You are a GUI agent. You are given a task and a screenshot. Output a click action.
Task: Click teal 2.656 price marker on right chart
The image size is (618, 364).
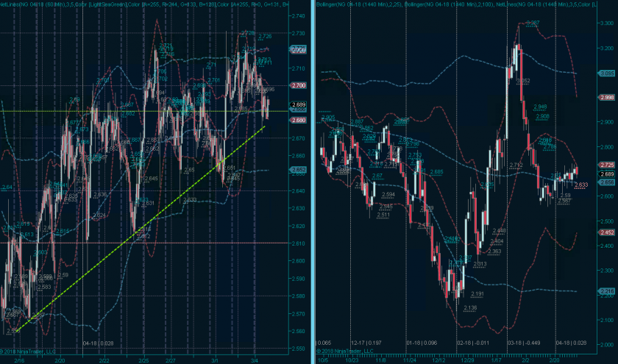click(x=606, y=182)
